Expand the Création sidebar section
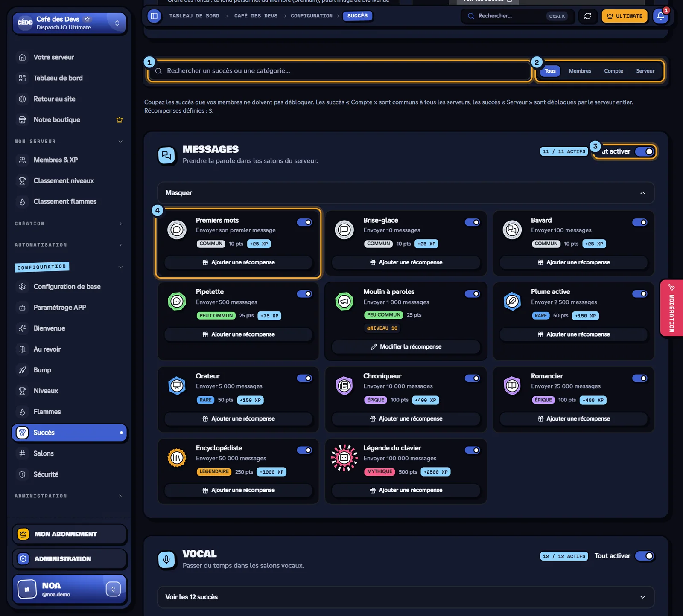The image size is (683, 616). [68, 224]
